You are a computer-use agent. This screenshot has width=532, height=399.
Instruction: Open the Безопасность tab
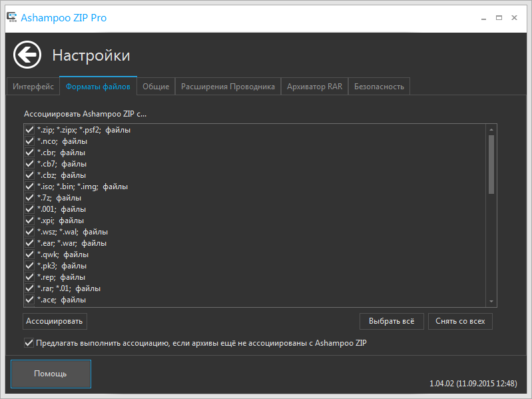(379, 87)
